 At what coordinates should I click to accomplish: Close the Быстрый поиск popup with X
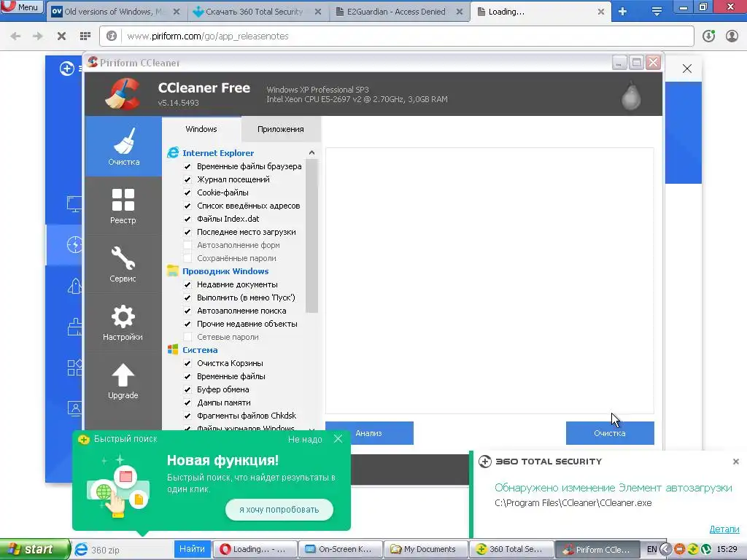click(x=338, y=438)
